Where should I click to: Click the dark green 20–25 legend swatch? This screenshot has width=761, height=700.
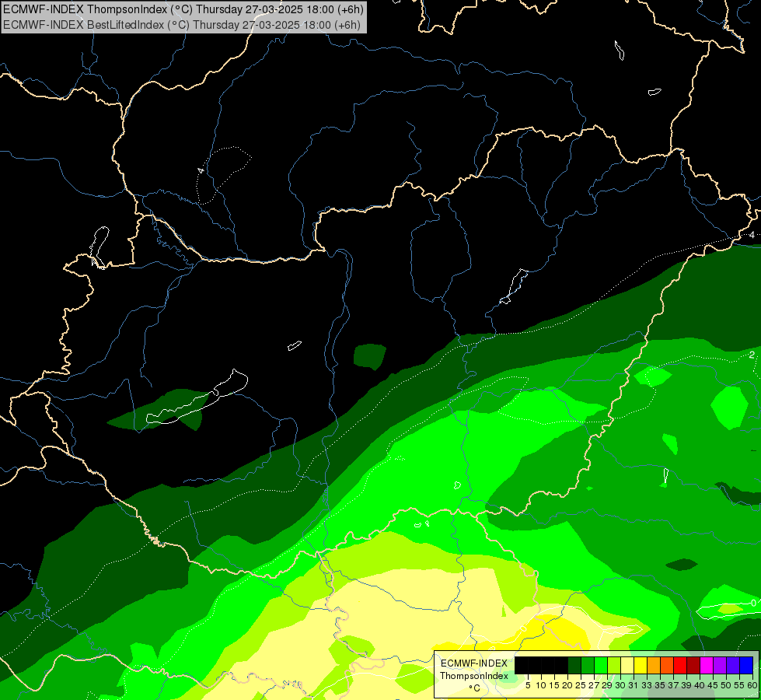coord(574,665)
